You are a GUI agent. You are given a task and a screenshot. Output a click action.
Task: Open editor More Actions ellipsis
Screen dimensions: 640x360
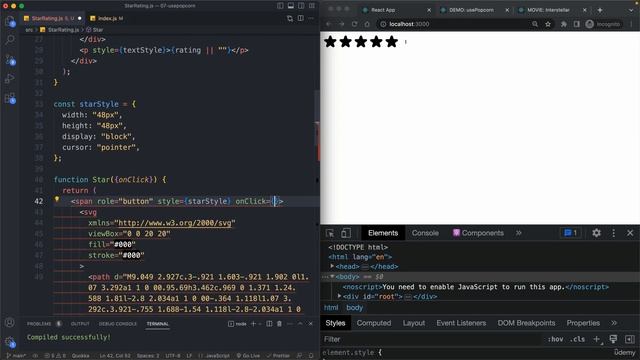(311, 18)
